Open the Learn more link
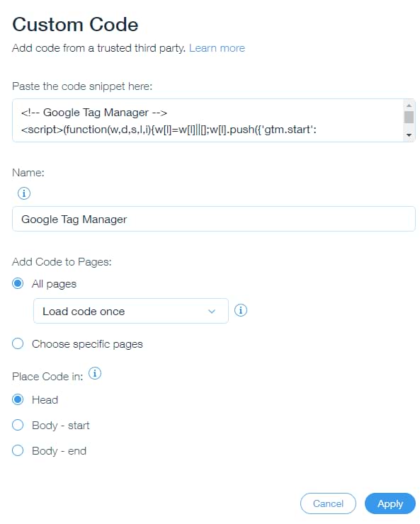Screen dimensions: 420x524 pos(217,48)
